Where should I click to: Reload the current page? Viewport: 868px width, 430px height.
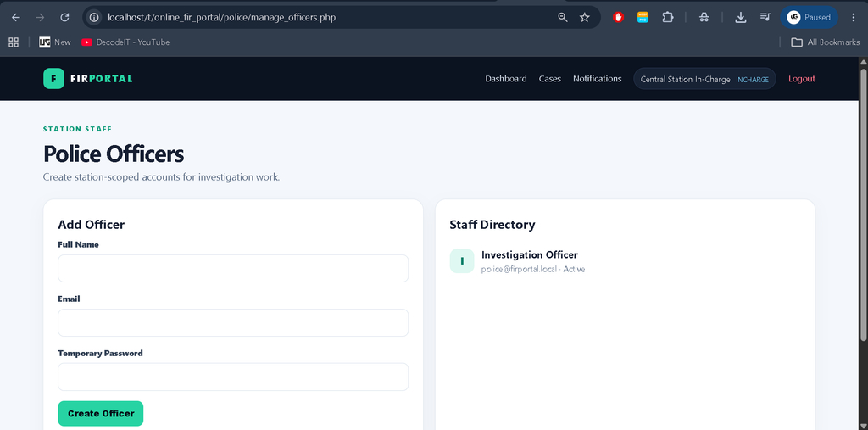[x=64, y=17]
